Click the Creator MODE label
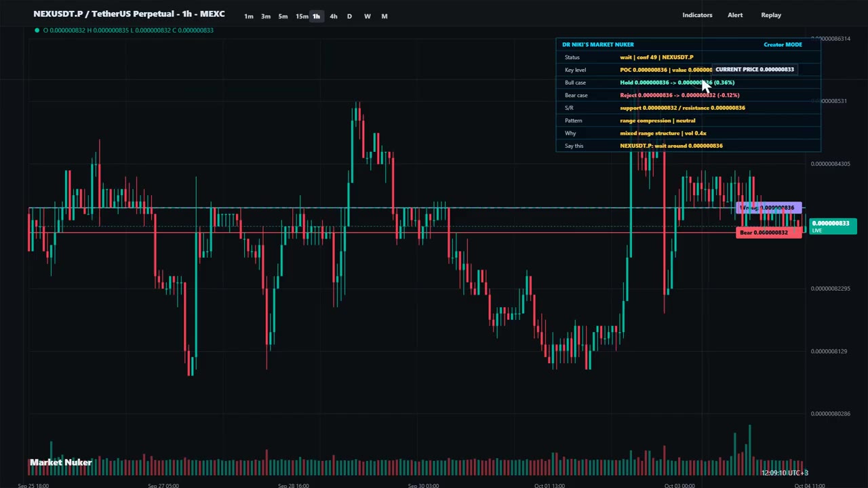 click(783, 45)
